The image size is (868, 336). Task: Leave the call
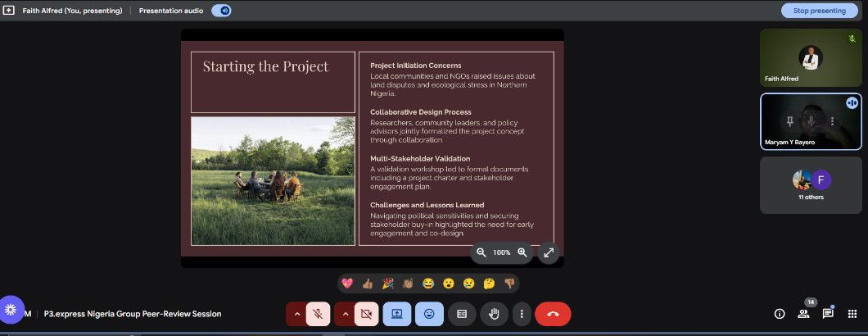(x=553, y=314)
